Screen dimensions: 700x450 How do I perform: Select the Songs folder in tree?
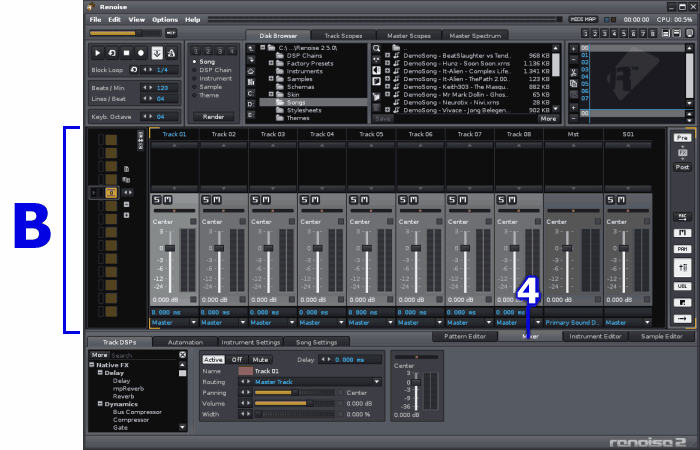(313, 102)
